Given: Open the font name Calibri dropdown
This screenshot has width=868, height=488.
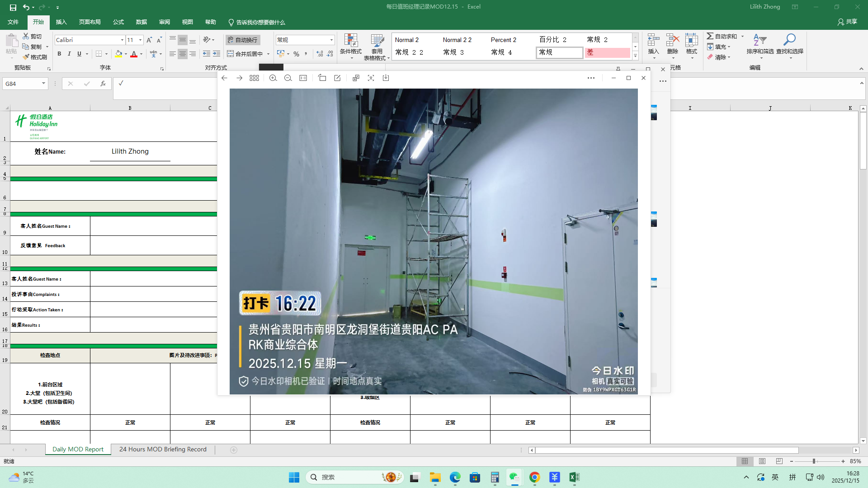Looking at the screenshot, I should pyautogui.click(x=122, y=40).
